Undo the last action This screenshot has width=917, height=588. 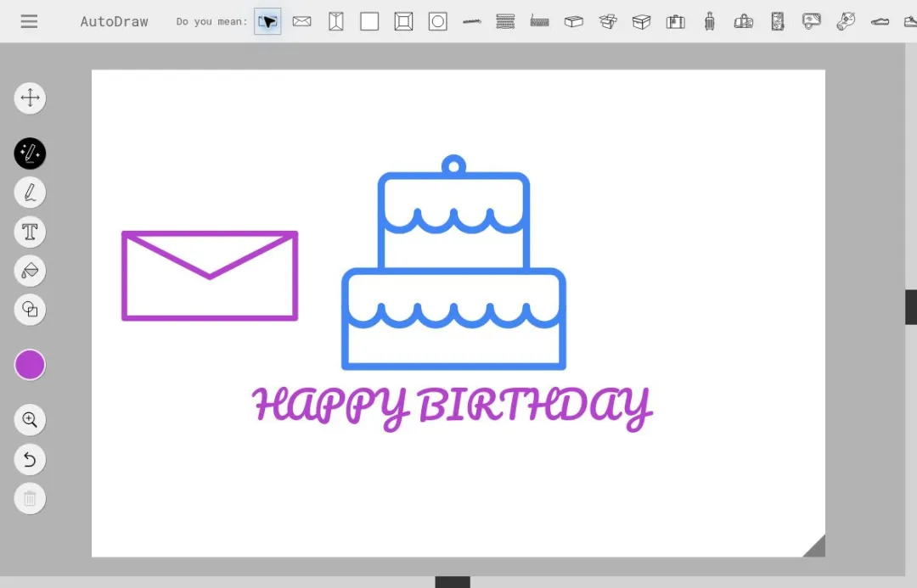coord(30,459)
